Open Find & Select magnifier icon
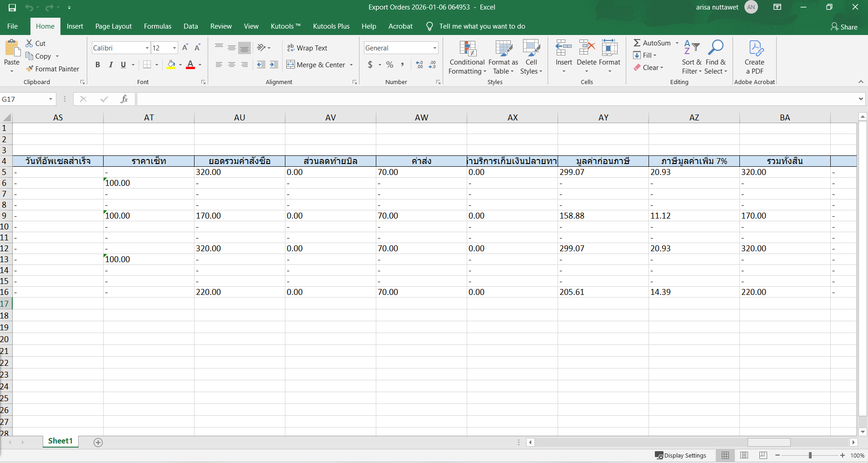 [716, 48]
